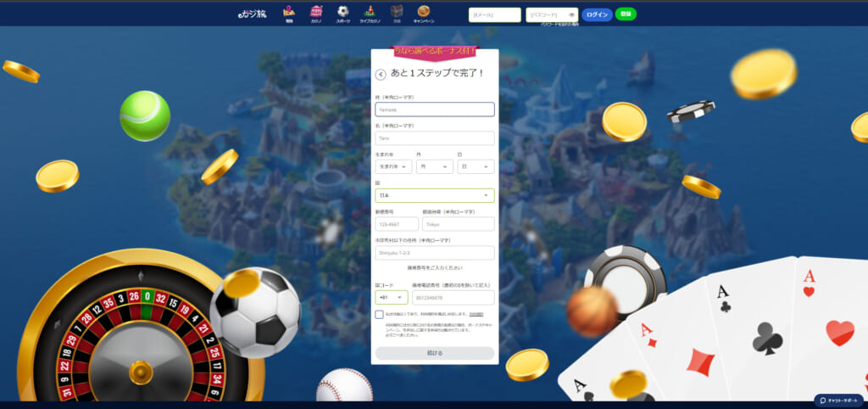Open the +81 country code dropdown
The height and width of the screenshot is (409, 868).
[392, 298]
